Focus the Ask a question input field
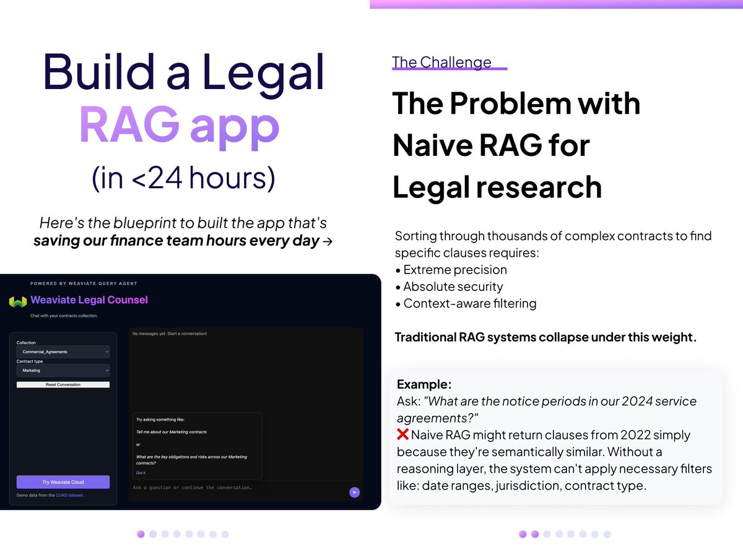 [238, 488]
